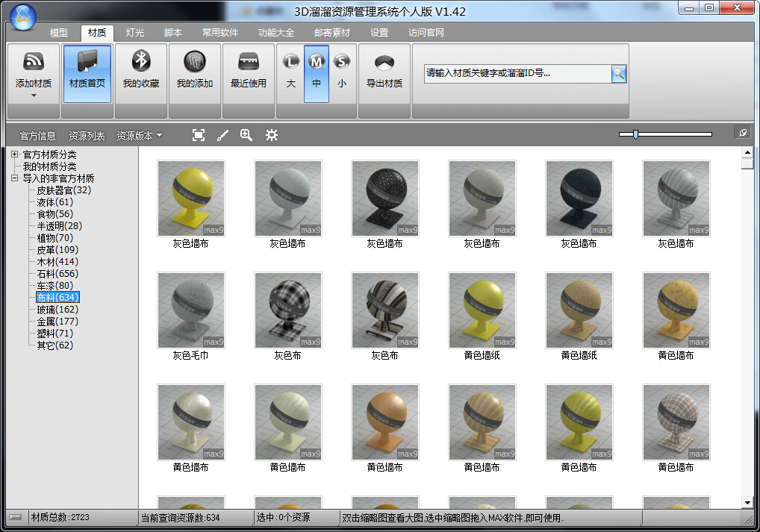Select the 石料(656) category
The image size is (760, 532).
pos(57,273)
